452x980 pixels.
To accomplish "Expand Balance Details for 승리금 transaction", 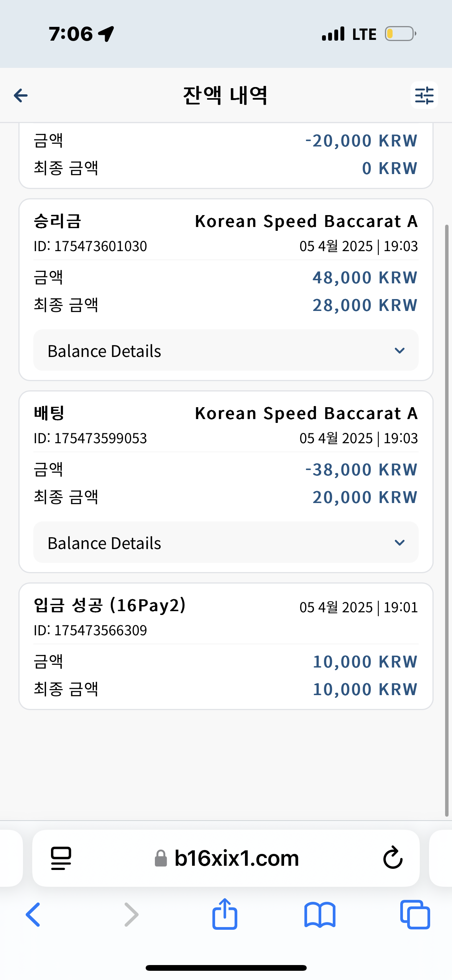I will click(225, 350).
